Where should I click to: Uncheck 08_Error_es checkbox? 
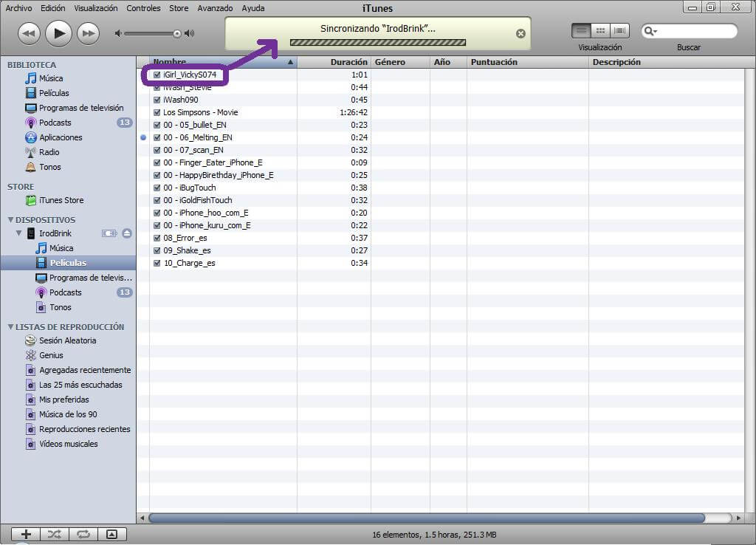tap(157, 238)
